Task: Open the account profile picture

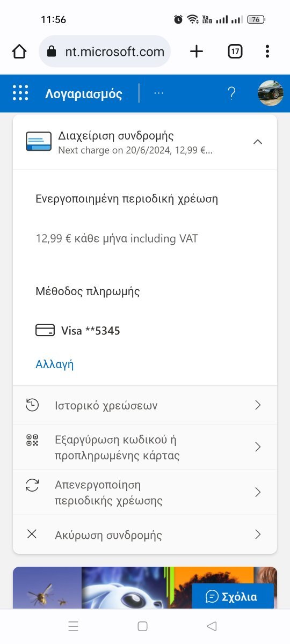Action: tap(270, 93)
